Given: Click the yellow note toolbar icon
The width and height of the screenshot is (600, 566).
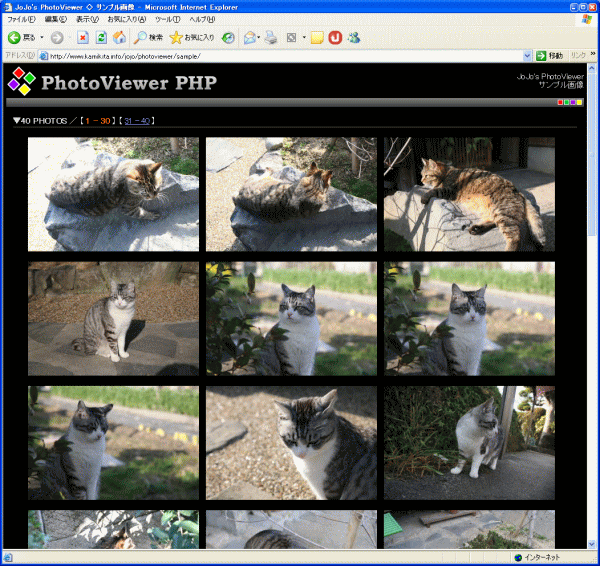Looking at the screenshot, I should pyautogui.click(x=317, y=38).
